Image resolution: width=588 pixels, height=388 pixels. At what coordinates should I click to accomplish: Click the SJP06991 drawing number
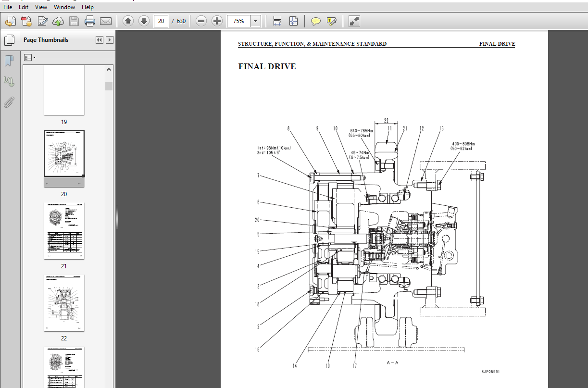point(490,372)
